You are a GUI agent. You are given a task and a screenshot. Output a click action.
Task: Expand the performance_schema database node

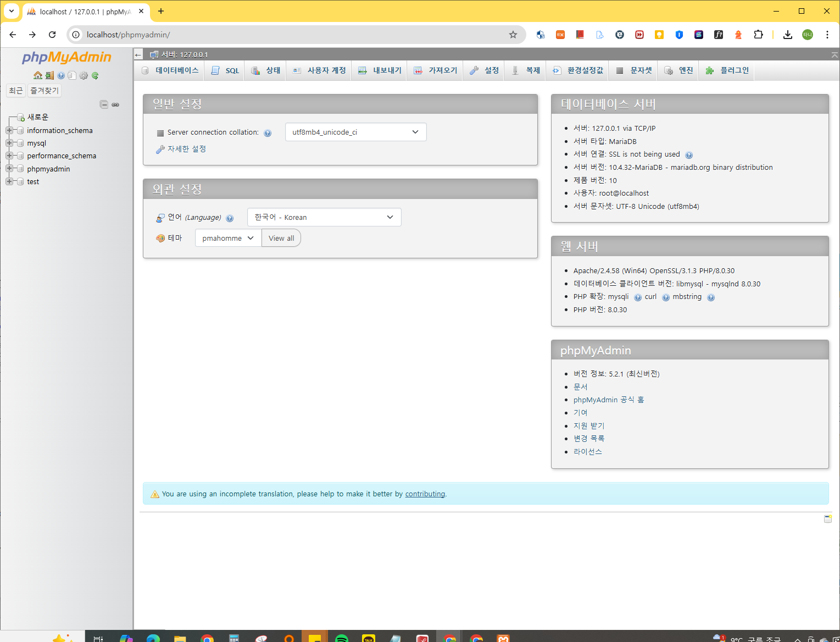pos(9,156)
